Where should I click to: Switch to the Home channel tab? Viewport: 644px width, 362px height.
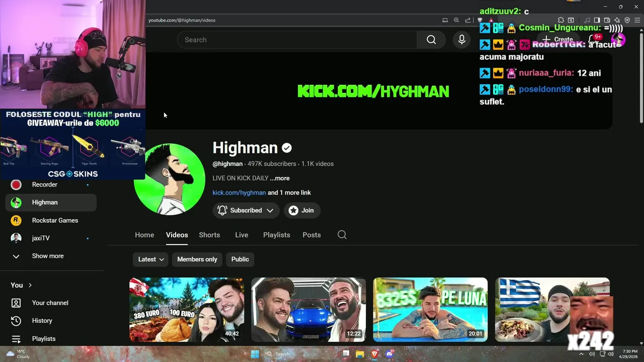click(144, 235)
